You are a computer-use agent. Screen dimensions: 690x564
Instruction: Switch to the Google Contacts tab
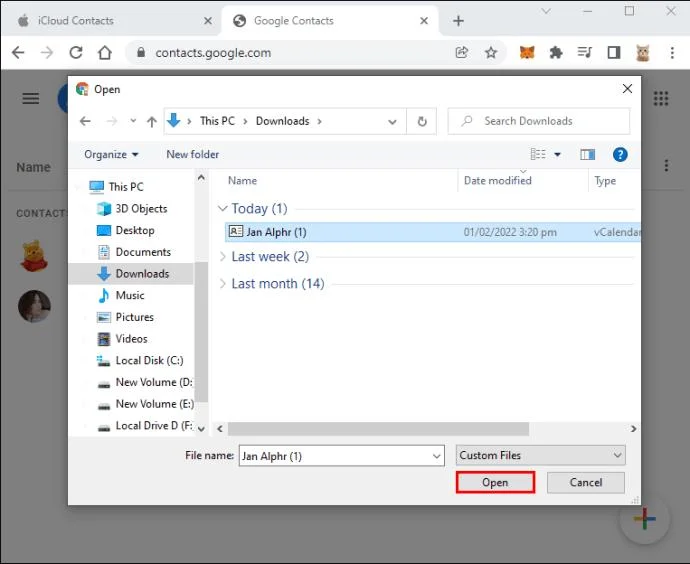pos(330,21)
